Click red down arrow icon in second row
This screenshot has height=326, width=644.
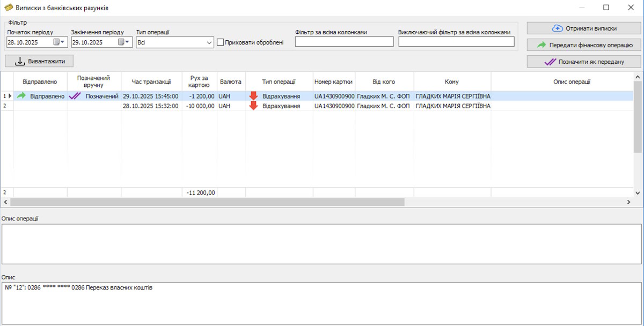pyautogui.click(x=253, y=106)
